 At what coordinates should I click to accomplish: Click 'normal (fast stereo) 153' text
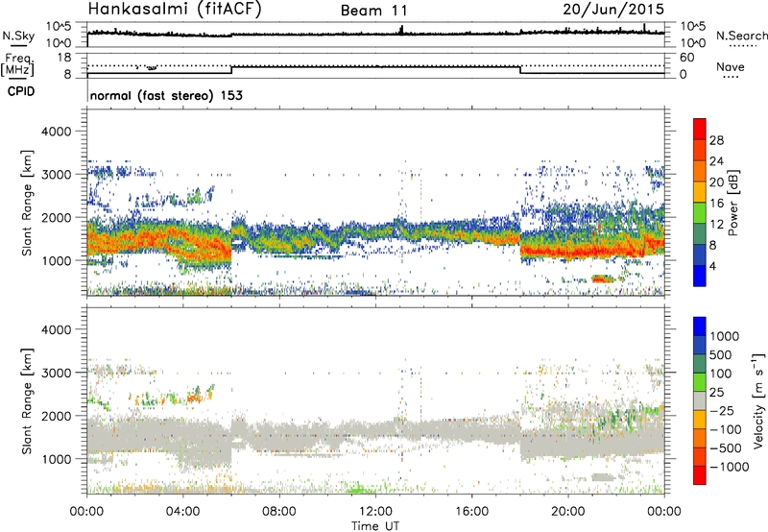(166, 95)
